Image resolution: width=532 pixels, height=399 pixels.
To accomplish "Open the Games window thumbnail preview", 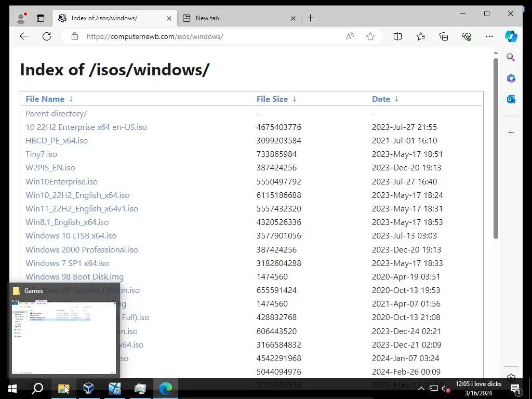I will 64,338.
